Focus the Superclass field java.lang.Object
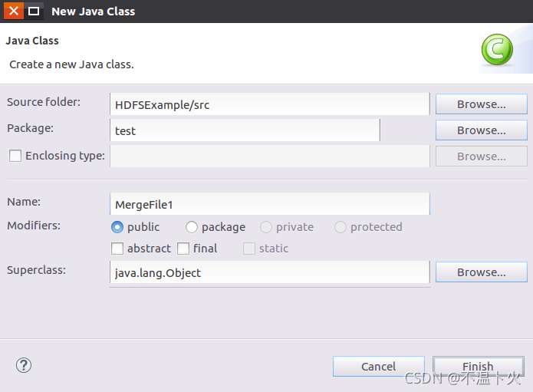 (270, 272)
